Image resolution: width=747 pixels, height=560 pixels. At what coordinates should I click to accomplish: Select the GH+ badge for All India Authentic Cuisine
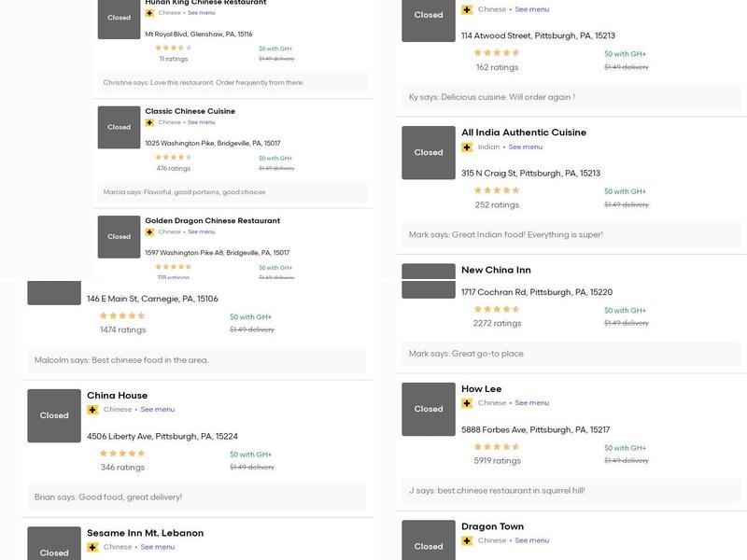pos(467,147)
